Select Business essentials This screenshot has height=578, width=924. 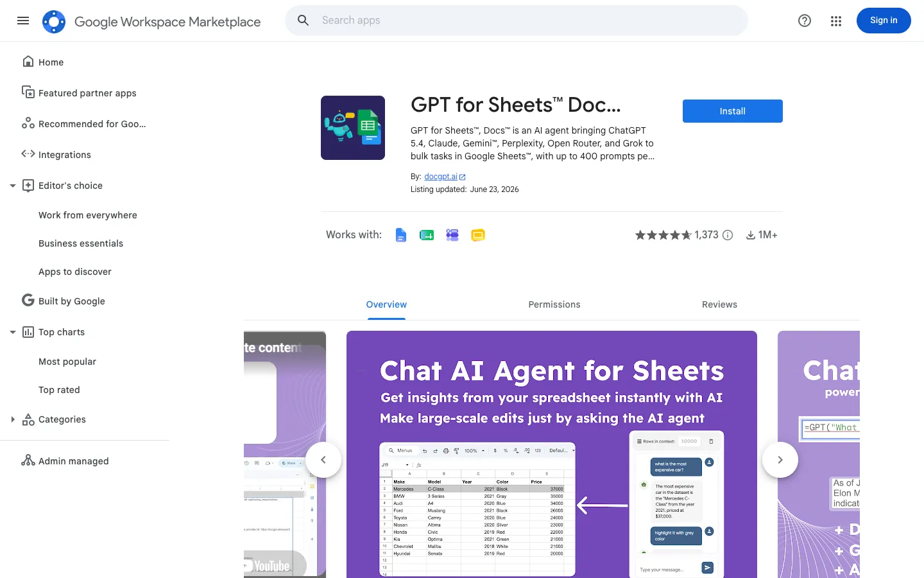click(81, 243)
